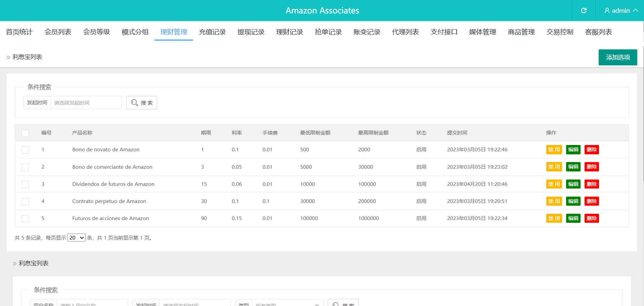Click the timestamp 2023年04月20日 11:20:46

(x=477, y=184)
